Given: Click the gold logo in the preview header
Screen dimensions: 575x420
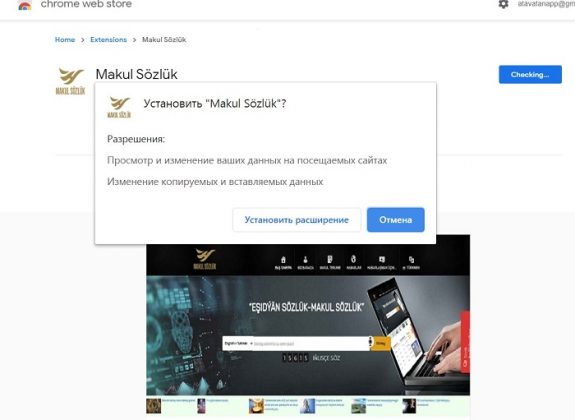Looking at the screenshot, I should pos(205,259).
